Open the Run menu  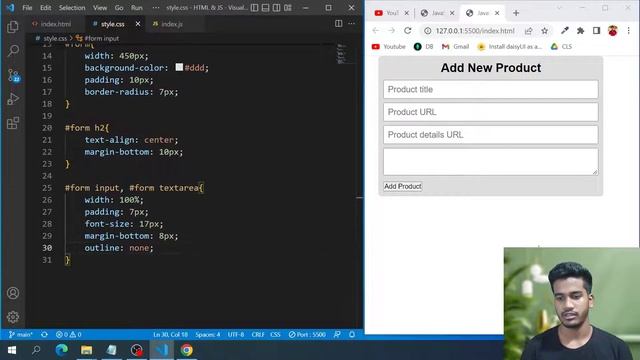(x=137, y=8)
